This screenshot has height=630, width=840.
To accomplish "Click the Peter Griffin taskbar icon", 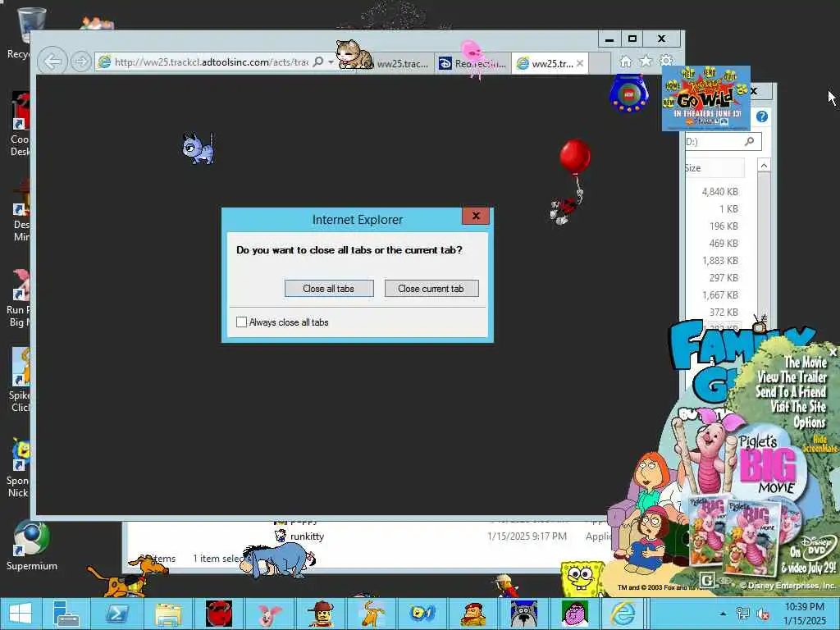I will (574, 614).
